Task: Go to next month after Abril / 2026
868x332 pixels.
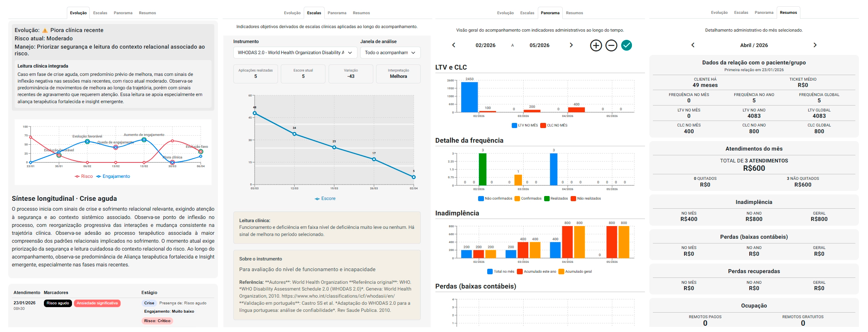Action: point(815,45)
